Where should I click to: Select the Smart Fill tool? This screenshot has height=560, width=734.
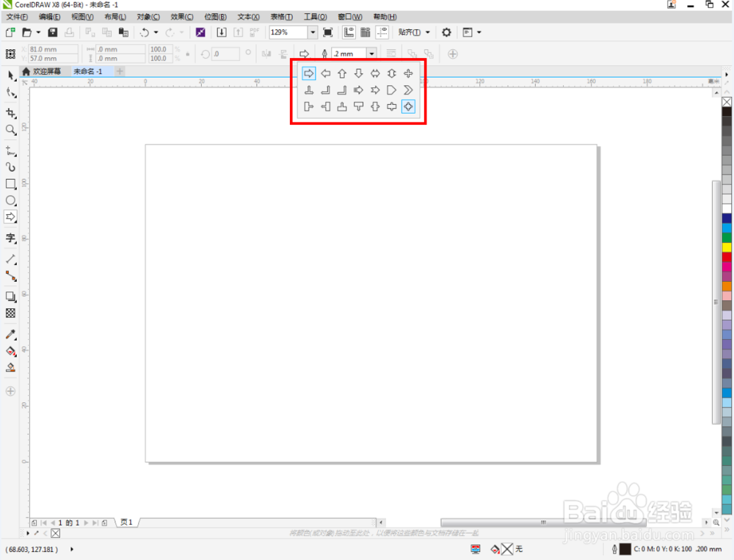[10, 368]
